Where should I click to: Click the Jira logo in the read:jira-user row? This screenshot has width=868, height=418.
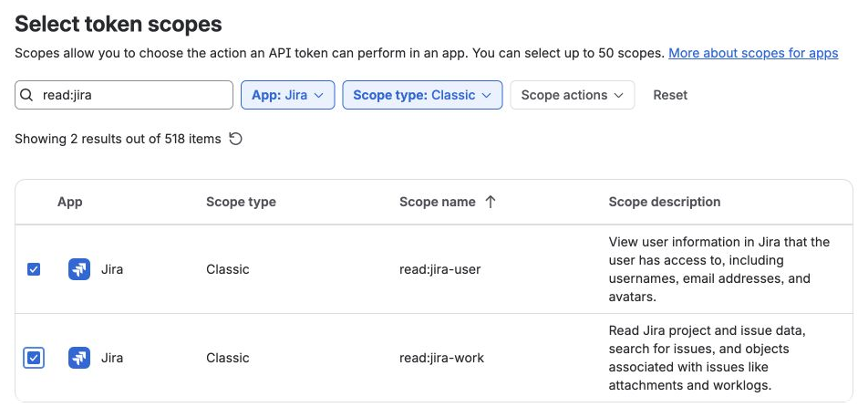[x=79, y=269]
